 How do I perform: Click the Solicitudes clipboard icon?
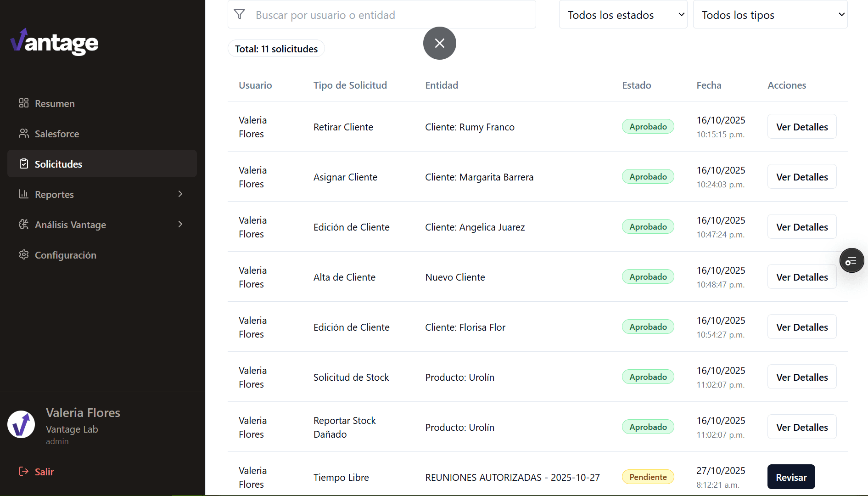[24, 163]
